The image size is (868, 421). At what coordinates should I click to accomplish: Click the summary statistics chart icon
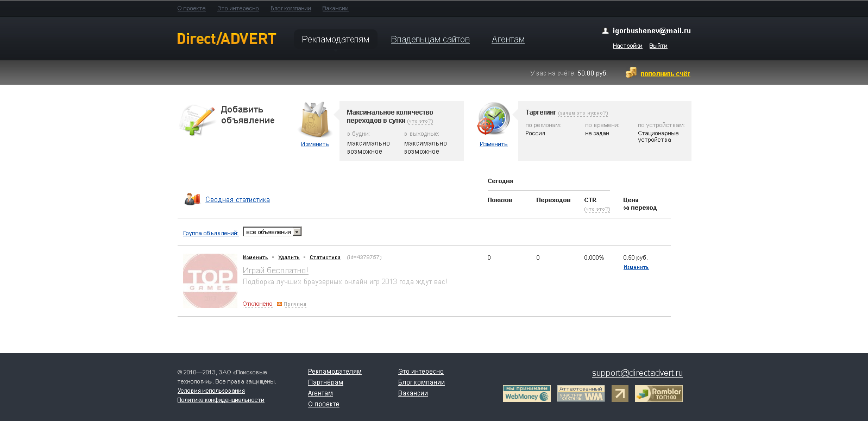[192, 199]
